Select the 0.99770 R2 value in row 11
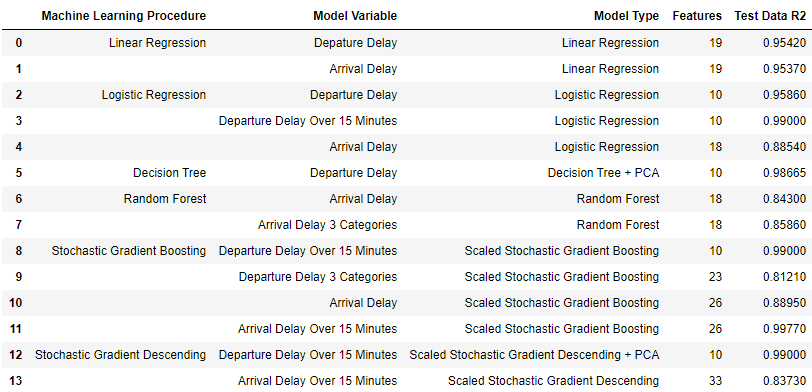 click(x=785, y=329)
